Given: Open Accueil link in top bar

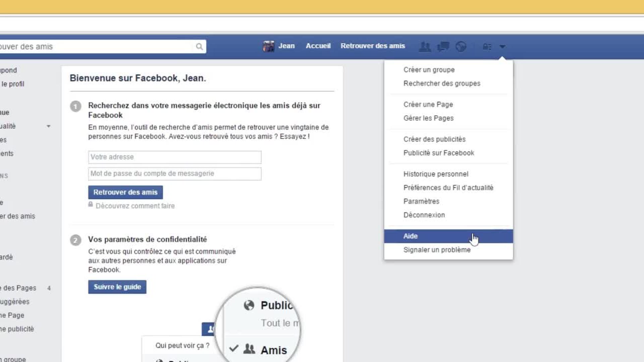Looking at the screenshot, I should click(x=318, y=46).
